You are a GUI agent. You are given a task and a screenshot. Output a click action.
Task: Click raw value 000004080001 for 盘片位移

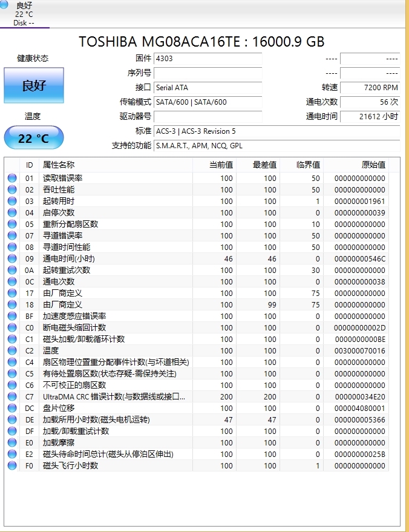[x=360, y=408]
